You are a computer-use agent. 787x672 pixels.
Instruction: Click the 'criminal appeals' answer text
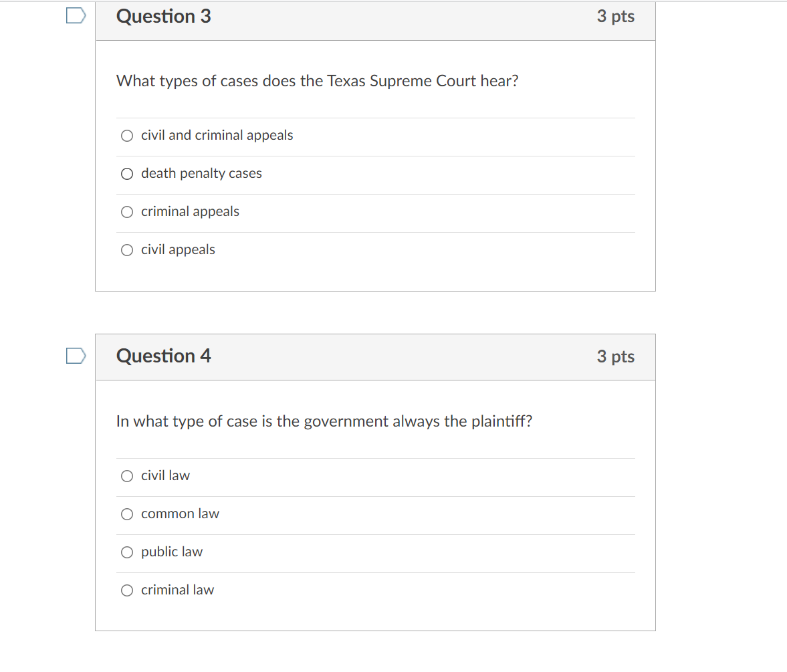[x=190, y=212]
